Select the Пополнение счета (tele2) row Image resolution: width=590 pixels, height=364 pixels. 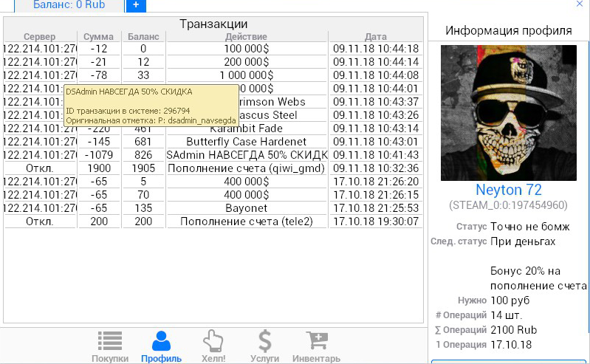click(247, 222)
